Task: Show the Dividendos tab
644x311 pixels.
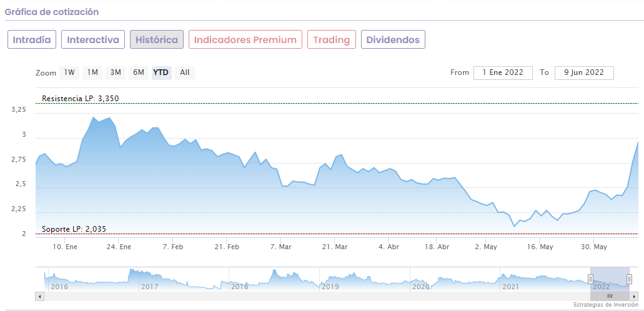Action: click(x=393, y=40)
